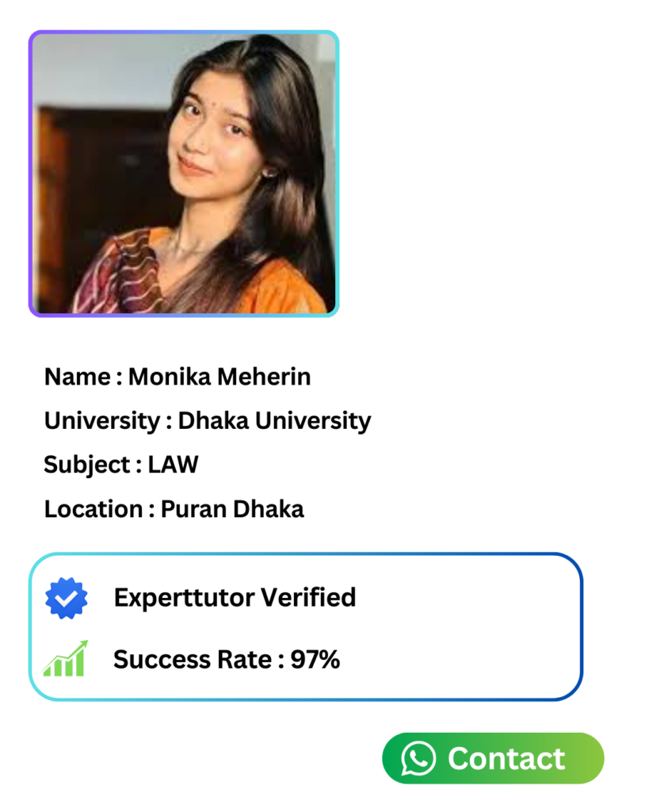Click the LAW subject value
This screenshot has width=649, height=812.
point(173,465)
